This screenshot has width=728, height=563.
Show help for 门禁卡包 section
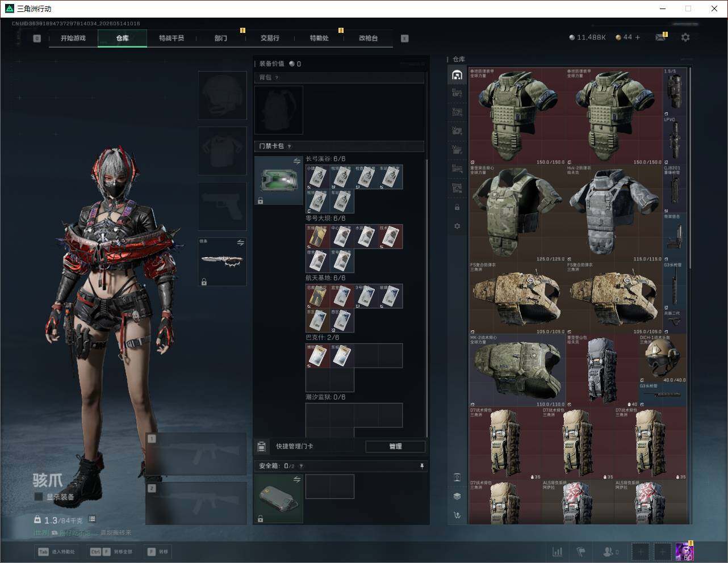coord(290,146)
